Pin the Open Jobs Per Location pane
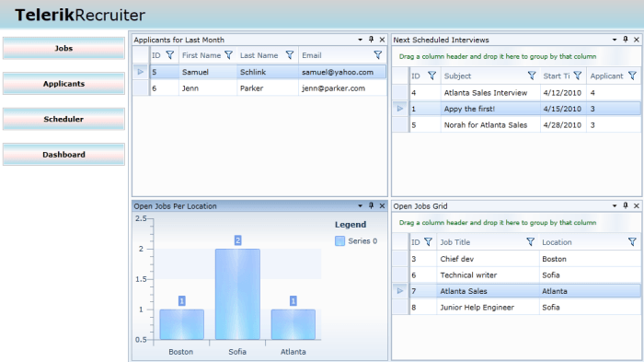Image resolution: width=644 pixels, height=362 pixels. tap(372, 205)
